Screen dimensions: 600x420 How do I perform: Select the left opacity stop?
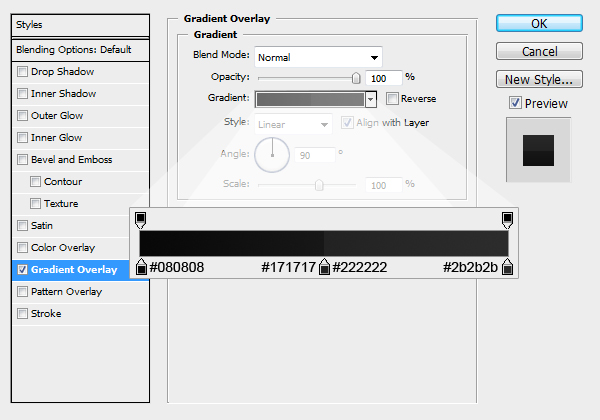[140, 220]
